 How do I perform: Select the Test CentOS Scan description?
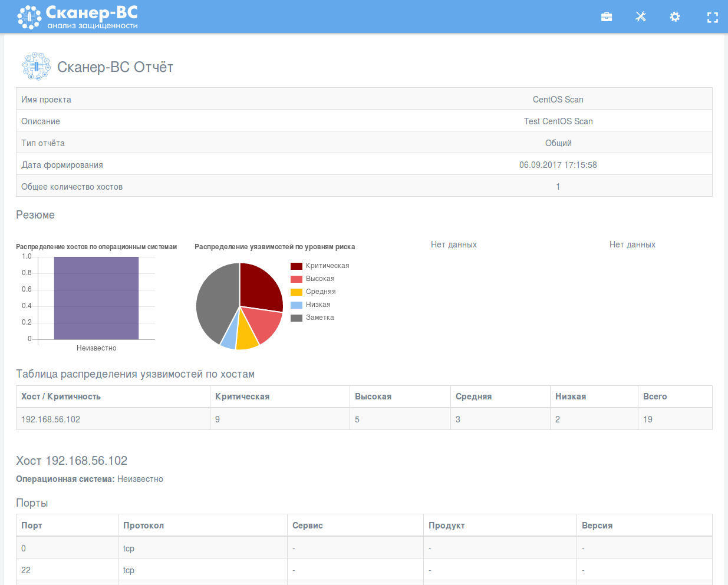pyautogui.click(x=558, y=121)
